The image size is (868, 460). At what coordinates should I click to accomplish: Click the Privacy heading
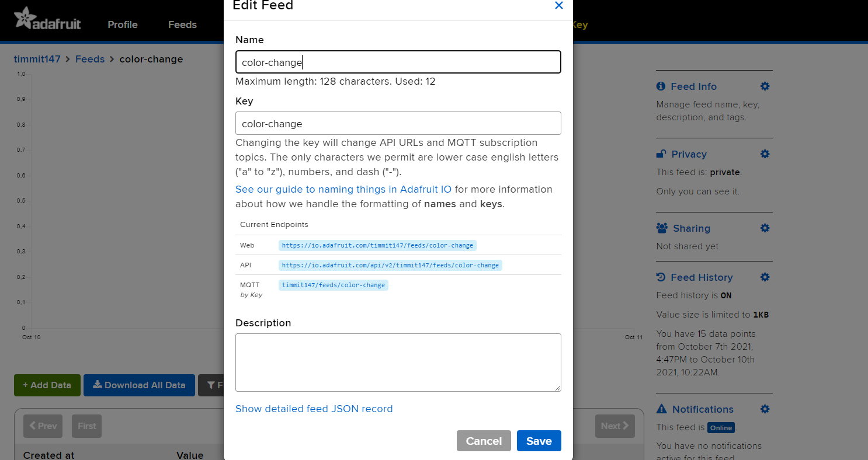pyautogui.click(x=689, y=154)
